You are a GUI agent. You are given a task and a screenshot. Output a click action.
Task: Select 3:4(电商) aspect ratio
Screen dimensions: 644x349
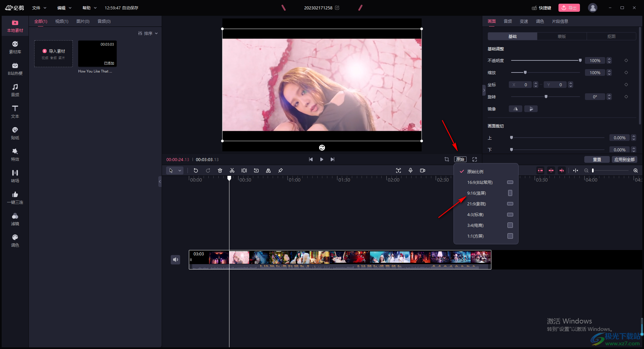point(486,225)
